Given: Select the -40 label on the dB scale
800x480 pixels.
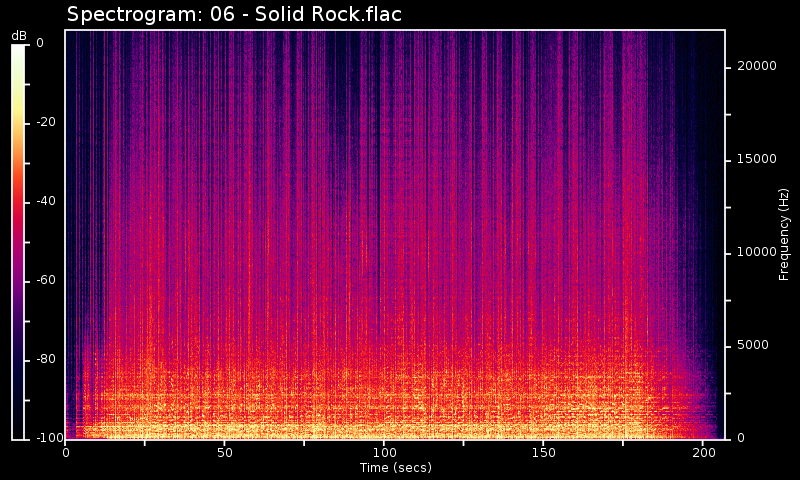Looking at the screenshot, I should (x=44, y=201).
